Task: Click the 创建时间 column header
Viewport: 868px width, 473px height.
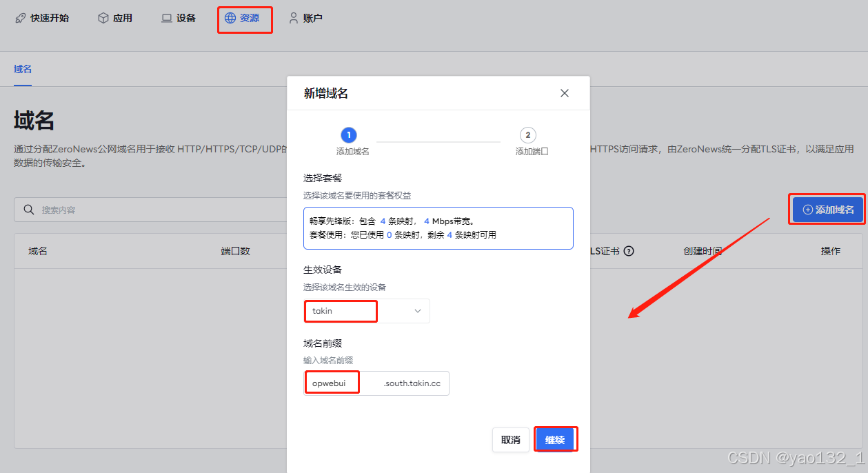Action: [703, 251]
